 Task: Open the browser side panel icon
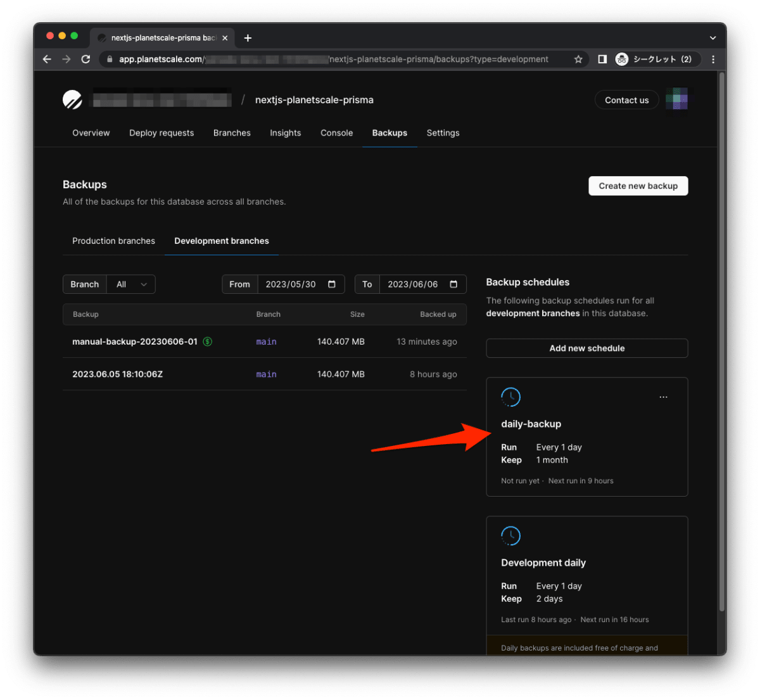point(602,59)
